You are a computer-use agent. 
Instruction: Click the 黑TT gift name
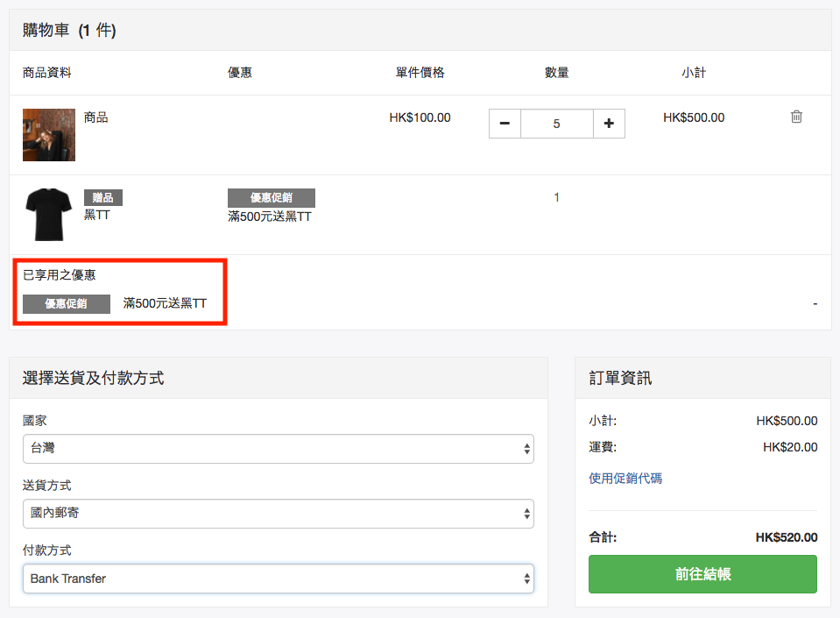pos(97,215)
